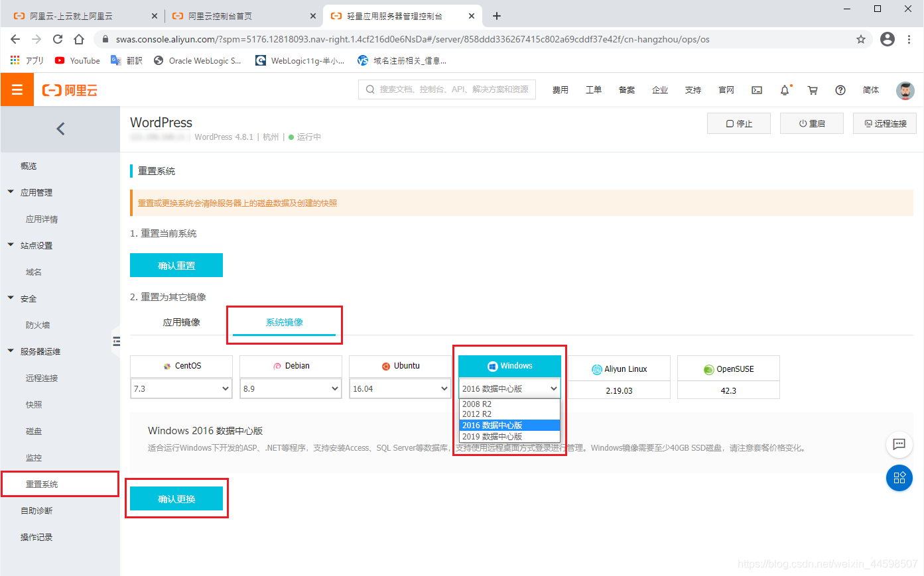This screenshot has height=576, width=924.
Task: Choose 2012 R2 option
Action: point(509,414)
